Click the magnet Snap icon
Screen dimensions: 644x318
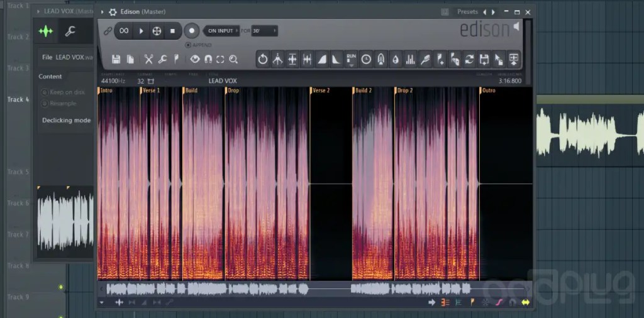(208, 60)
